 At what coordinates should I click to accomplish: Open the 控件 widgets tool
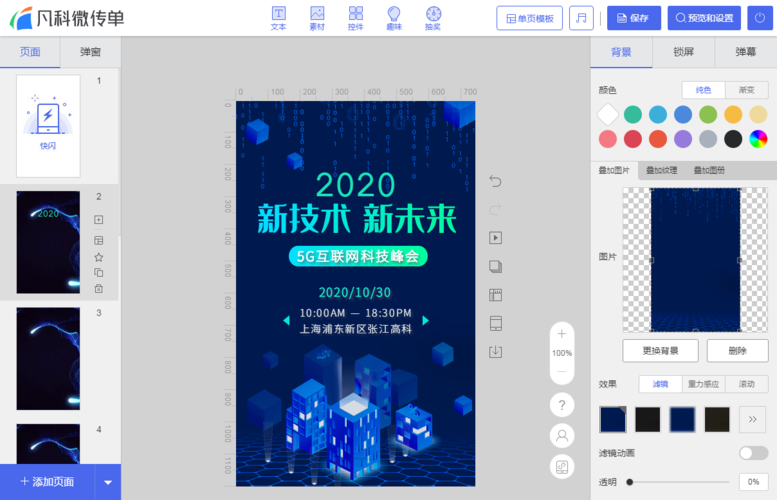coord(356,18)
